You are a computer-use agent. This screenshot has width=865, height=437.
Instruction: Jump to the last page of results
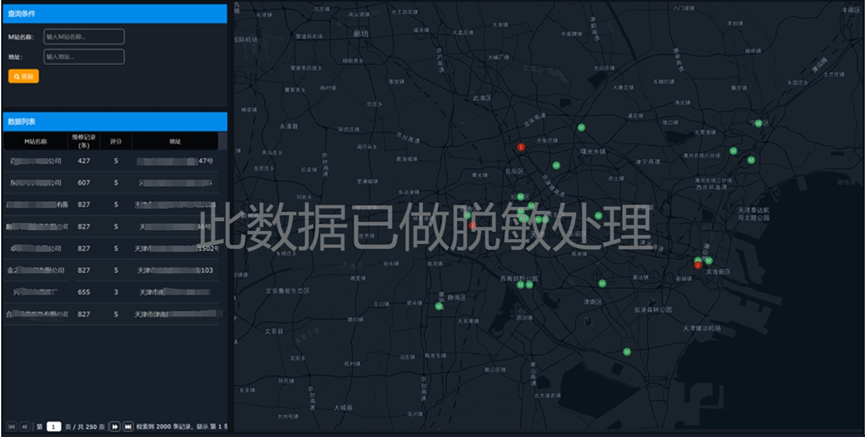[128, 426]
